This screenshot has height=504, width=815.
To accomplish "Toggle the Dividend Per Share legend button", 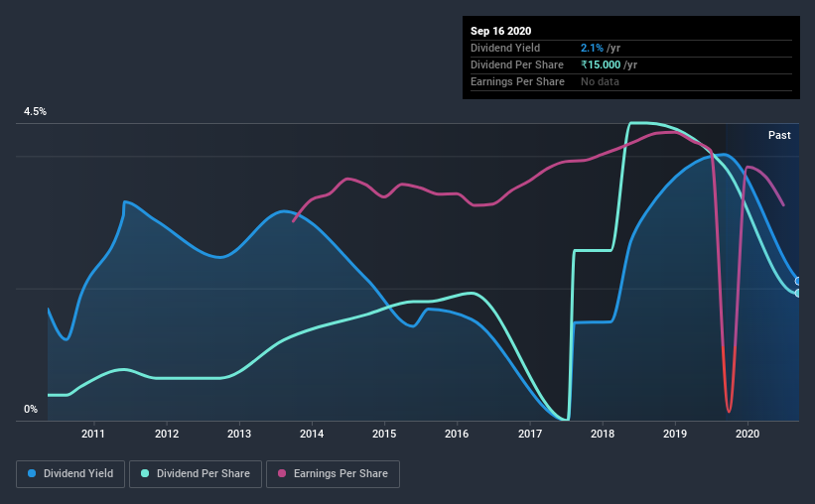I will point(196,474).
